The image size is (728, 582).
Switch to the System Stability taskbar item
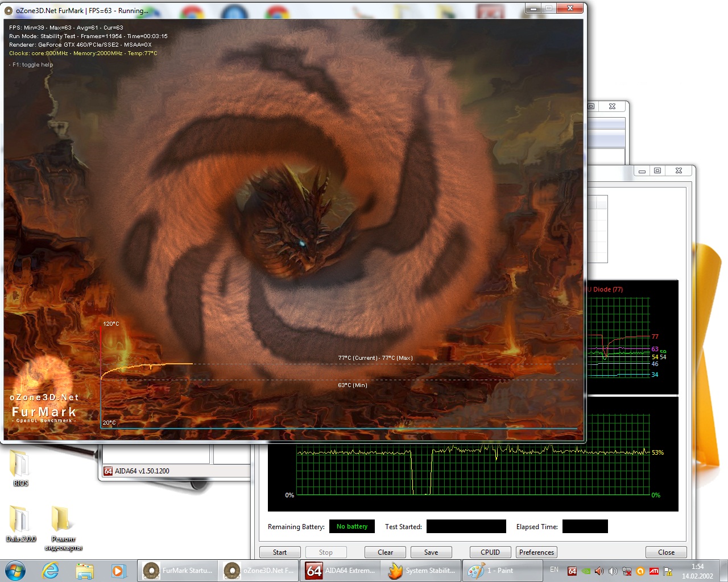[422, 571]
